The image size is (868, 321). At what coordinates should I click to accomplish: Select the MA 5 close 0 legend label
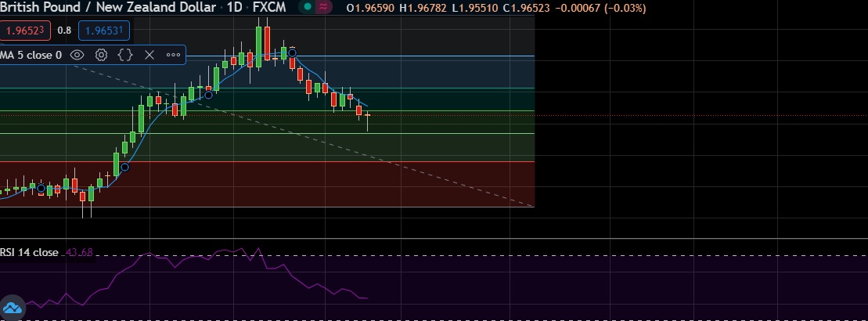[x=31, y=55]
